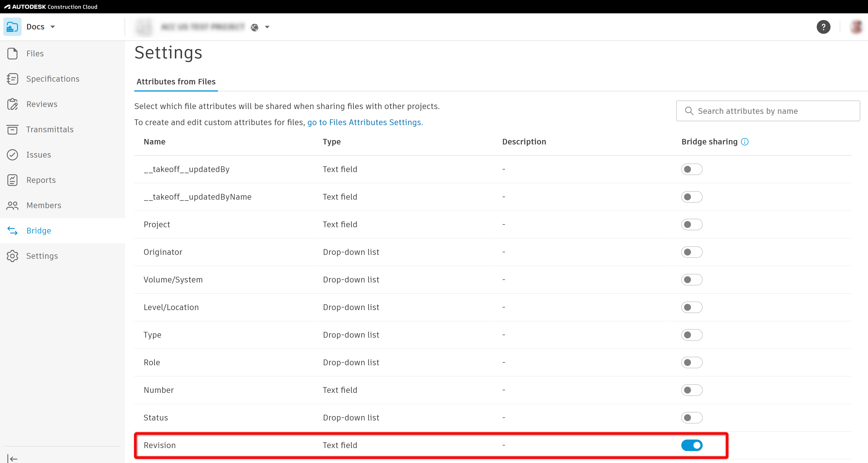Open the Files section icon
This screenshot has height=463, width=868.
tap(12, 54)
